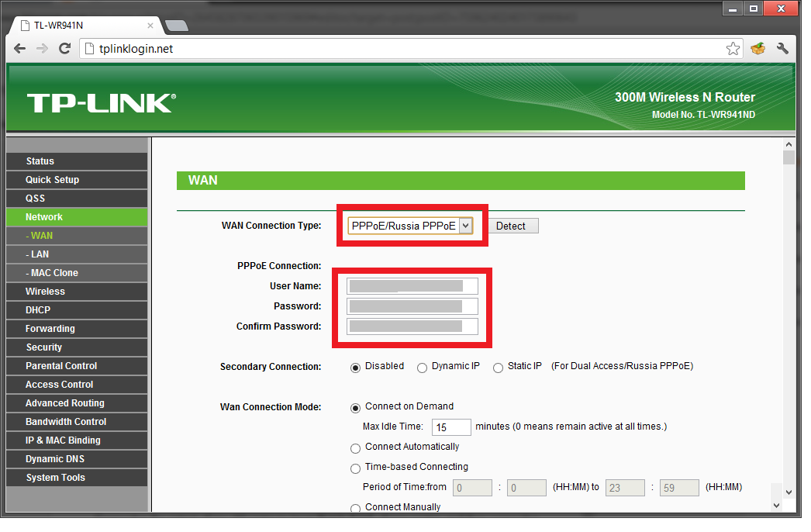
Task: Open Quick Setup in sidebar
Action: coord(77,180)
